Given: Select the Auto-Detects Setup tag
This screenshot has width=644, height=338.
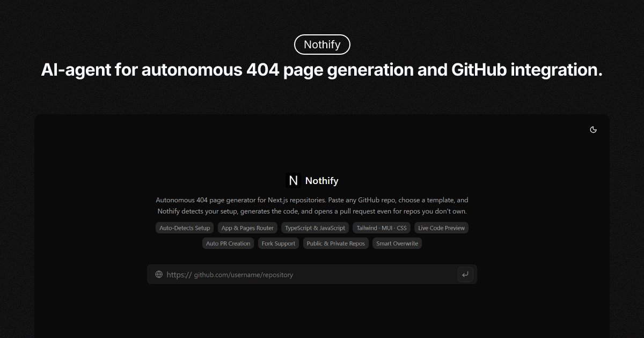Looking at the screenshot, I should [x=185, y=228].
